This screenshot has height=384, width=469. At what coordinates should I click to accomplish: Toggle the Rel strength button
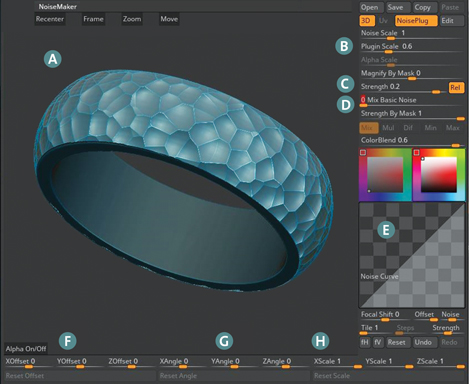coord(456,88)
